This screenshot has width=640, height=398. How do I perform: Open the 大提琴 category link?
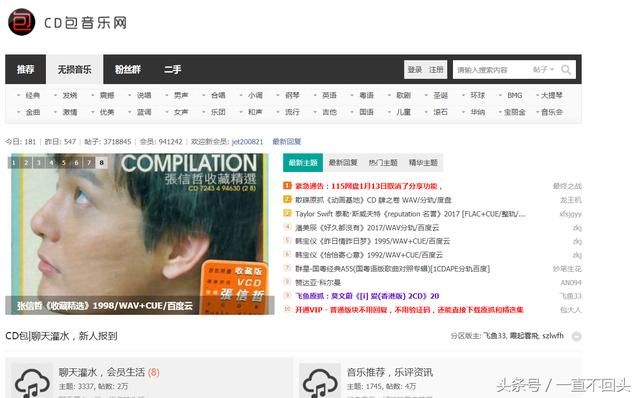pos(552,96)
